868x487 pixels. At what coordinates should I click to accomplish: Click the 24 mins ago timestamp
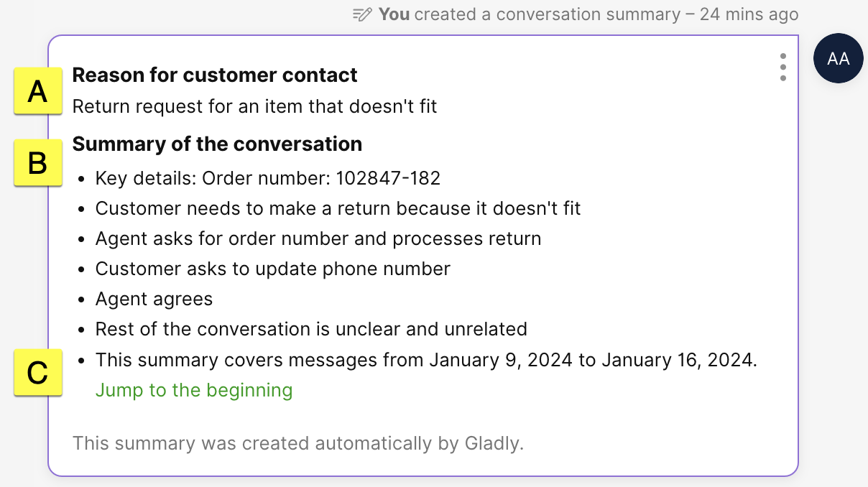click(x=749, y=14)
